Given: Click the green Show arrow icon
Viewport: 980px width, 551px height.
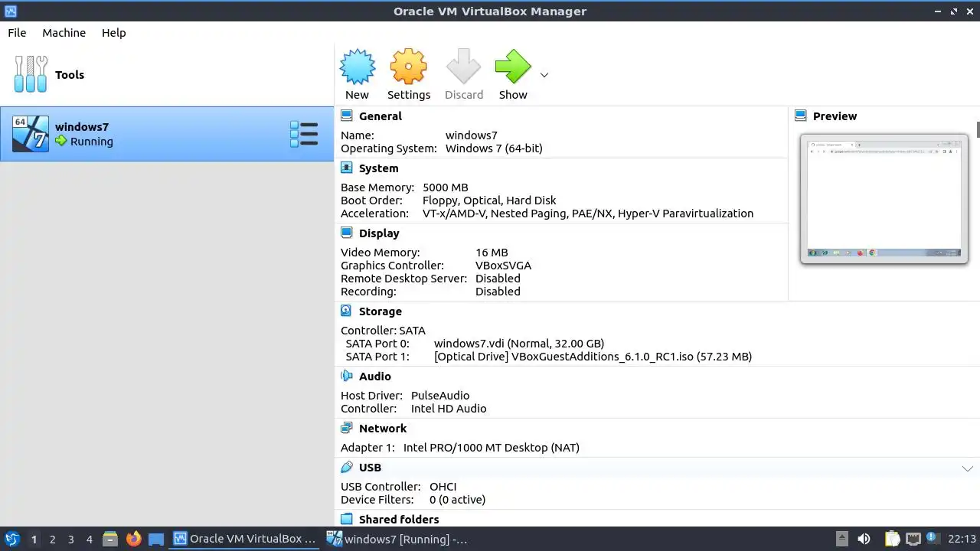Looking at the screenshot, I should point(513,67).
